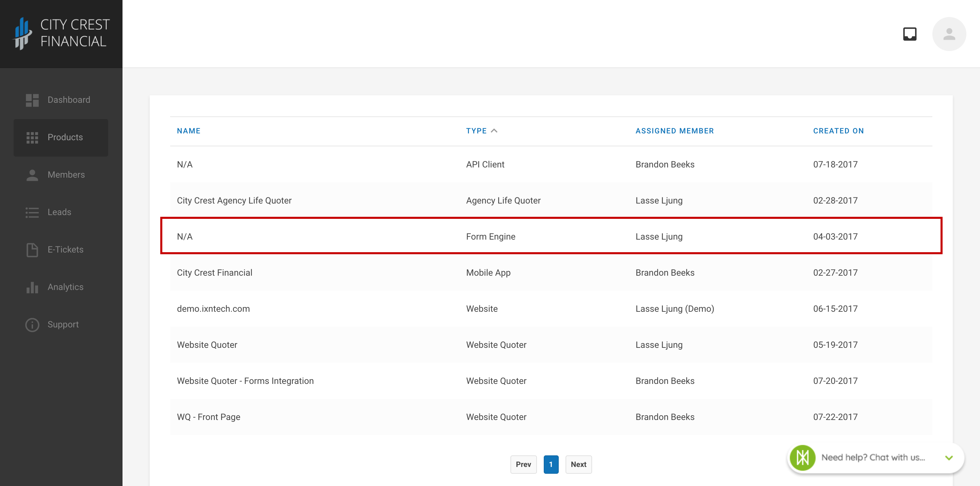980x486 pixels.
Task: Select Products in the sidebar
Action: point(61,137)
